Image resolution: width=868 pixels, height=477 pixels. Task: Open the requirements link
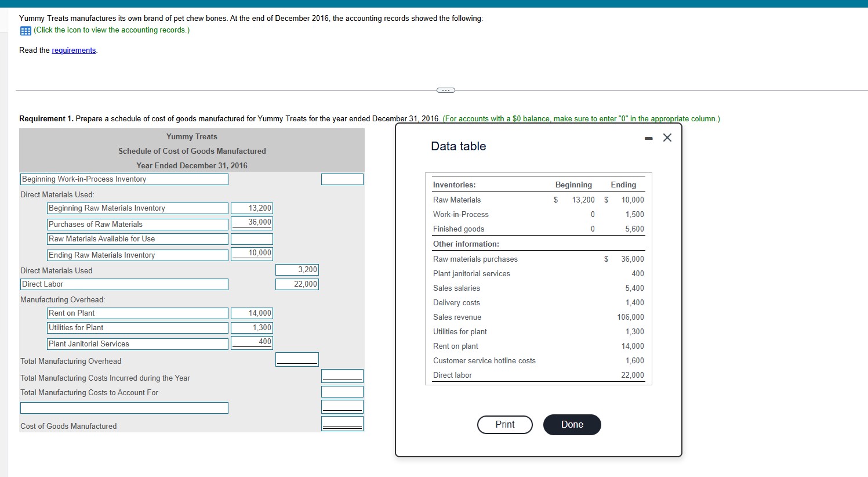tap(74, 50)
